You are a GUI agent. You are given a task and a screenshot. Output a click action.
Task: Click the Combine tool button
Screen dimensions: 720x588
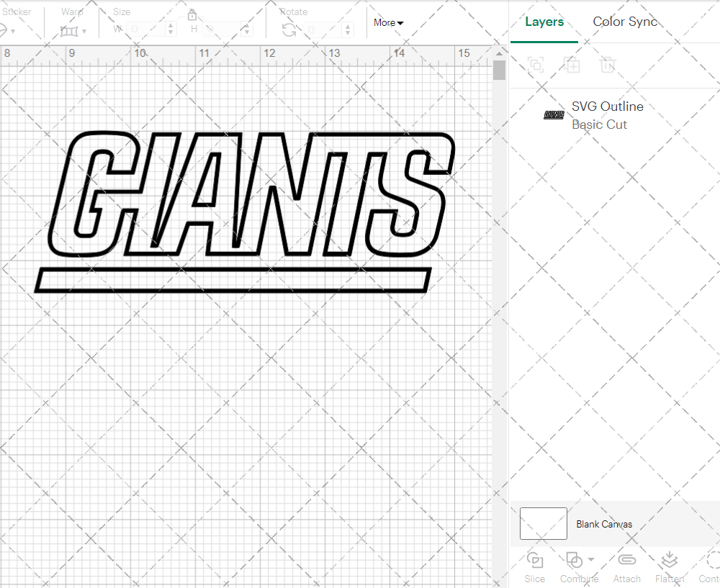pos(579,568)
